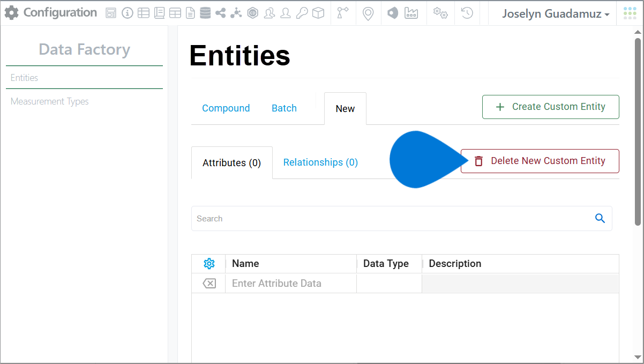Open the workflow path icon
This screenshot has width=644, height=364.
[x=343, y=13]
